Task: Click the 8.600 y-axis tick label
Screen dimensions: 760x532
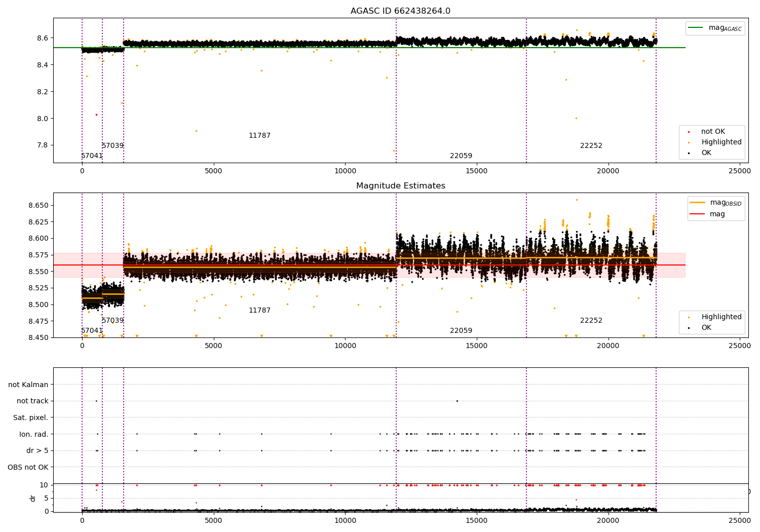Action: pos(38,239)
